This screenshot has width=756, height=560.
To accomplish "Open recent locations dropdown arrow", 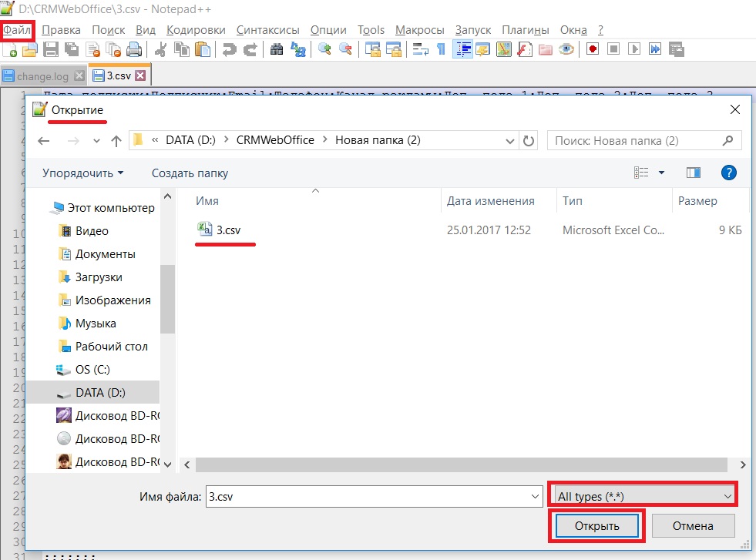I will pos(96,141).
